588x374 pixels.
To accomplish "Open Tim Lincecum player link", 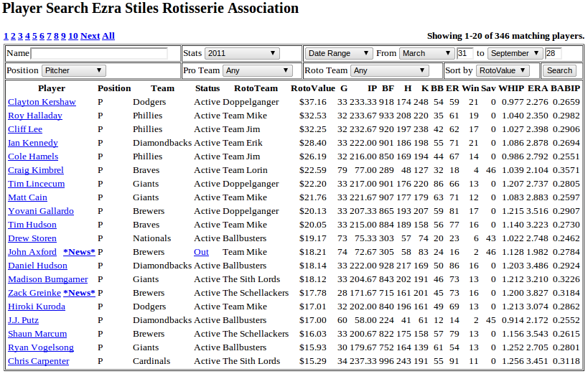I will (37, 184).
